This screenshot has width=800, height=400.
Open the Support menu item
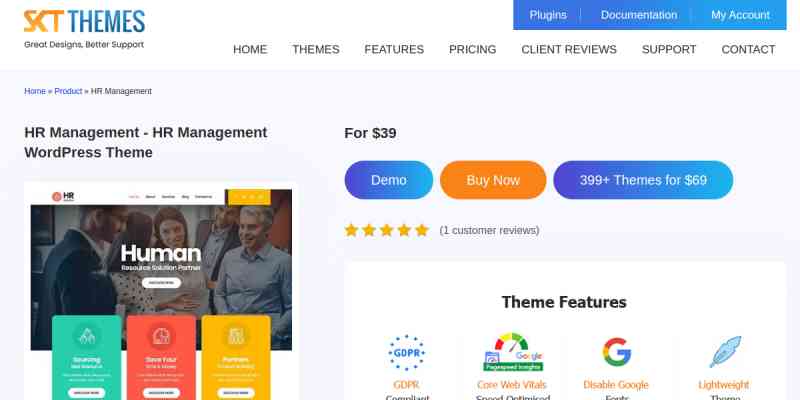coord(669,49)
